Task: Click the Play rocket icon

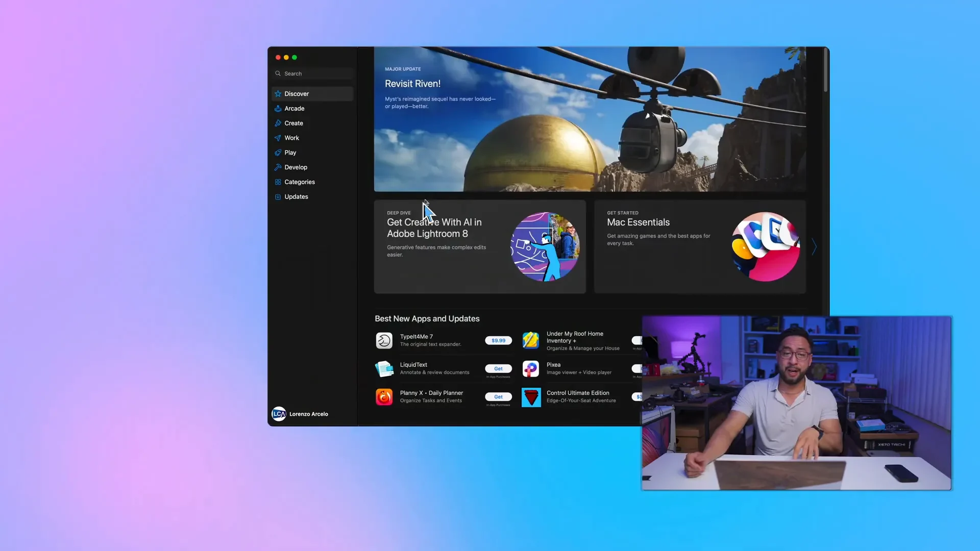Action: [278, 153]
